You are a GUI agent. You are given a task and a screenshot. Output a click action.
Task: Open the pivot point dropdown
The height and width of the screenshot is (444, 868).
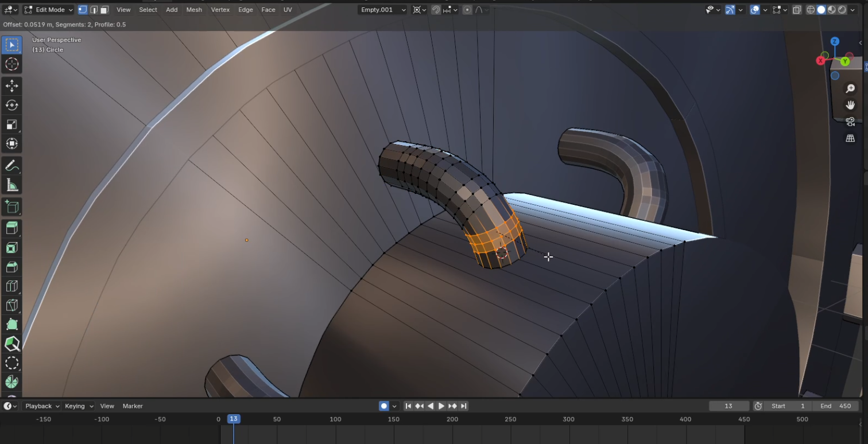click(420, 10)
